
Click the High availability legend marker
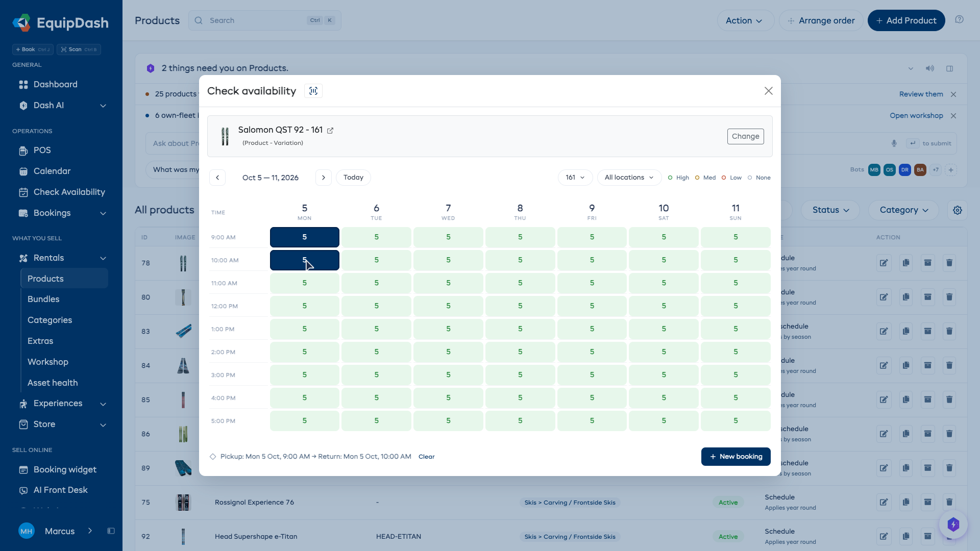(x=670, y=178)
